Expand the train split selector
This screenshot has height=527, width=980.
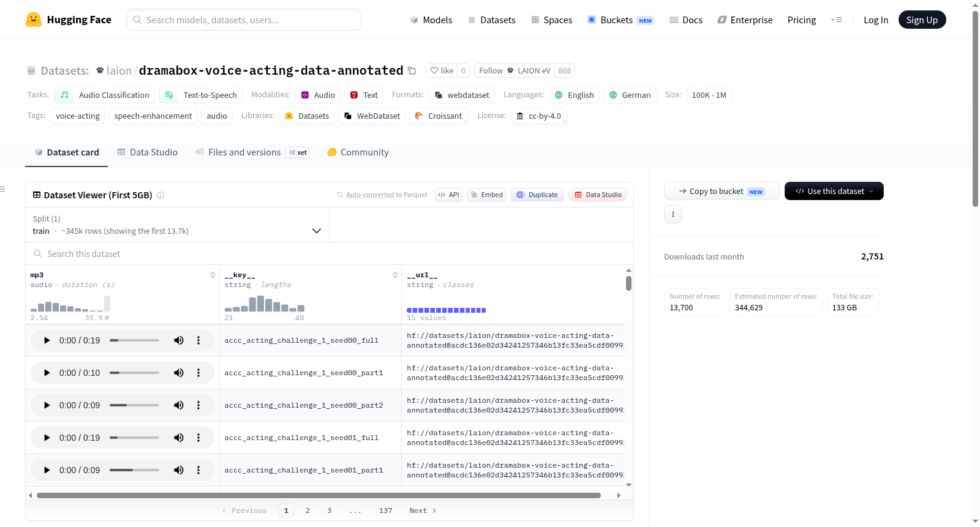[x=178, y=225]
